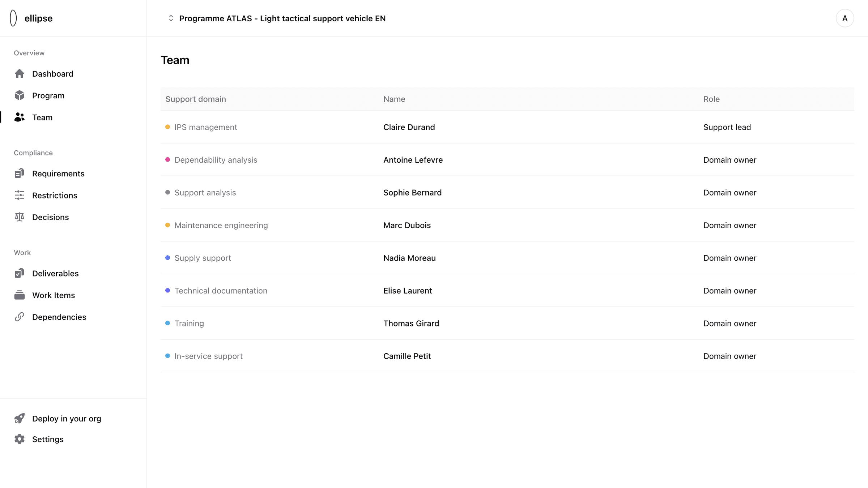868x488 pixels.
Task: Go to the Dashboard menu label
Action: click(x=53, y=74)
